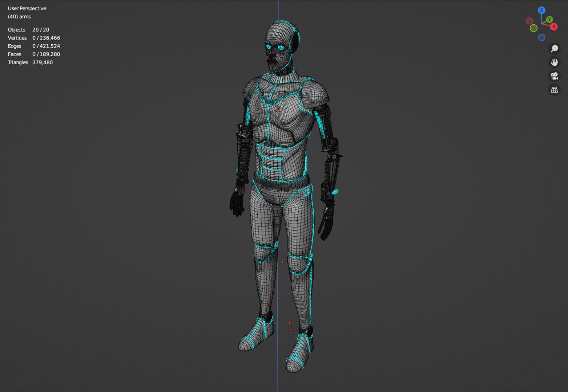Click the Triangles value "379,480"
The image size is (568, 392).
pyautogui.click(x=43, y=62)
